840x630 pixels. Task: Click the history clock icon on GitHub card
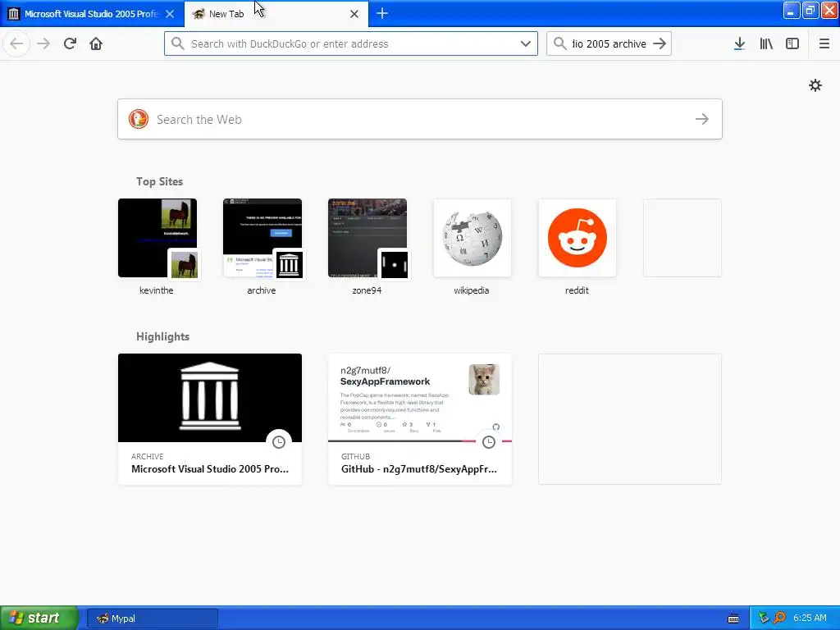[489, 442]
